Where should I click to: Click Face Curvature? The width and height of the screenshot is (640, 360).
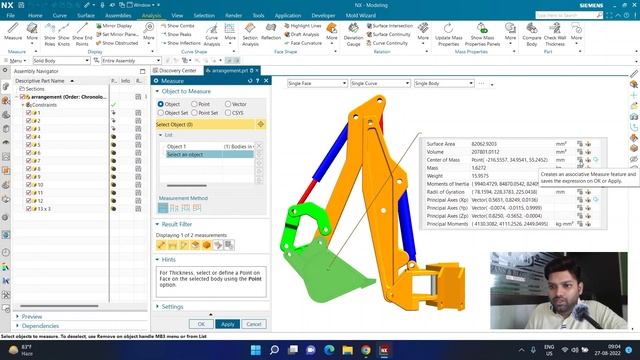coord(303,43)
